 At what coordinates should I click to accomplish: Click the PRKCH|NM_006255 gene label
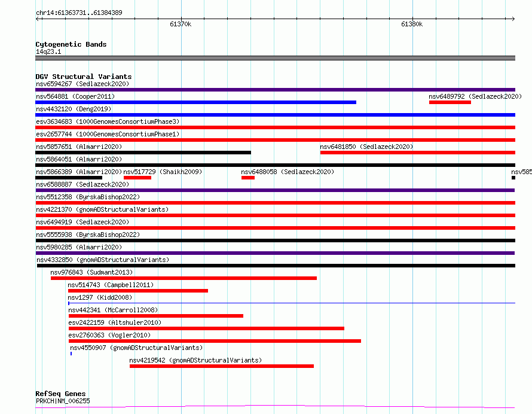[x=63, y=401]
